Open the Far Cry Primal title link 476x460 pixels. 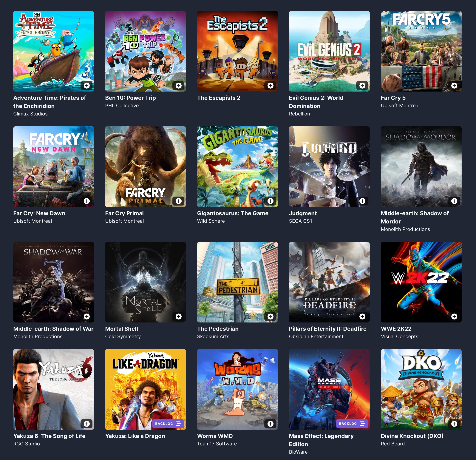tap(124, 213)
